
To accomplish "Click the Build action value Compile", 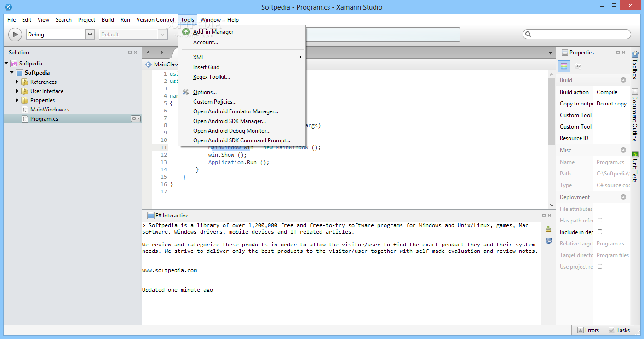I will point(607,92).
